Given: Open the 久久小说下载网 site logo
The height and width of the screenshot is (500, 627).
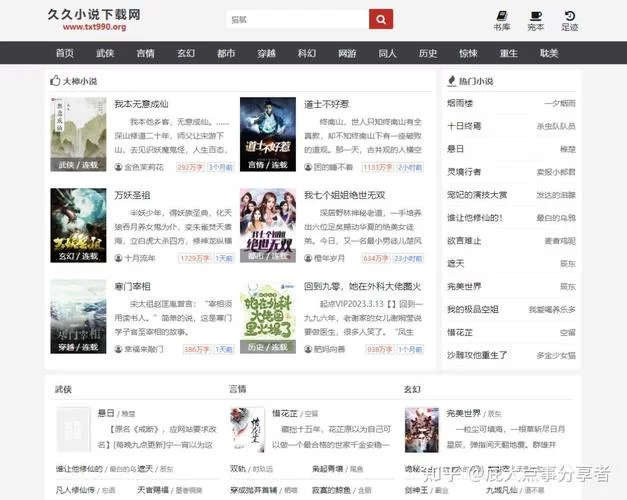Looking at the screenshot, I should point(94,20).
